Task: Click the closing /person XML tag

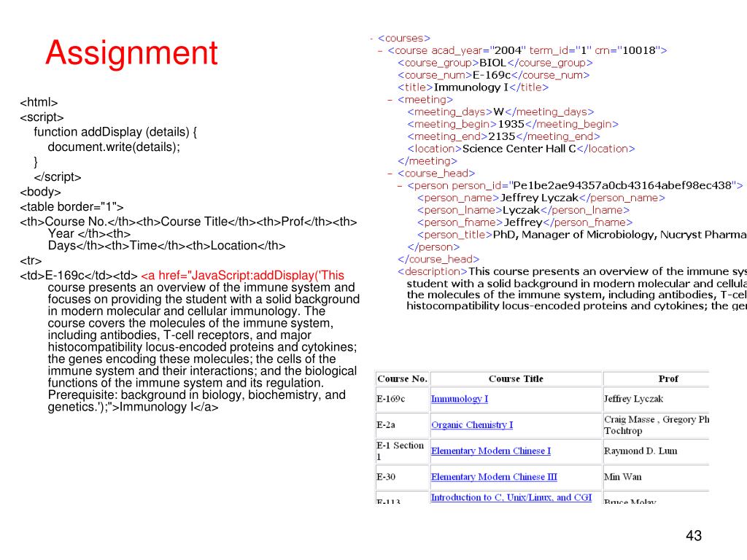Action: (433, 247)
